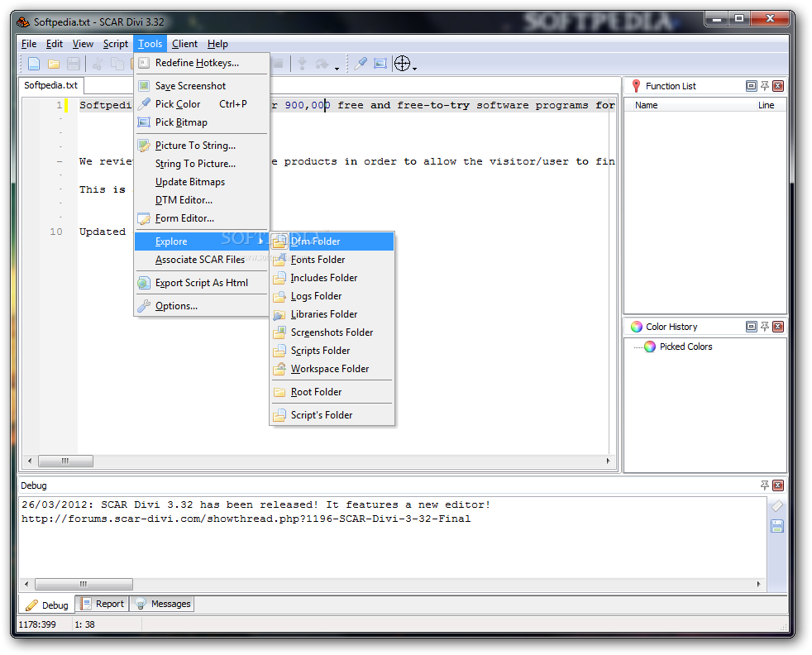The width and height of the screenshot is (812, 655).
Task: Select Save Screenshot menu entry
Action: [x=202, y=86]
